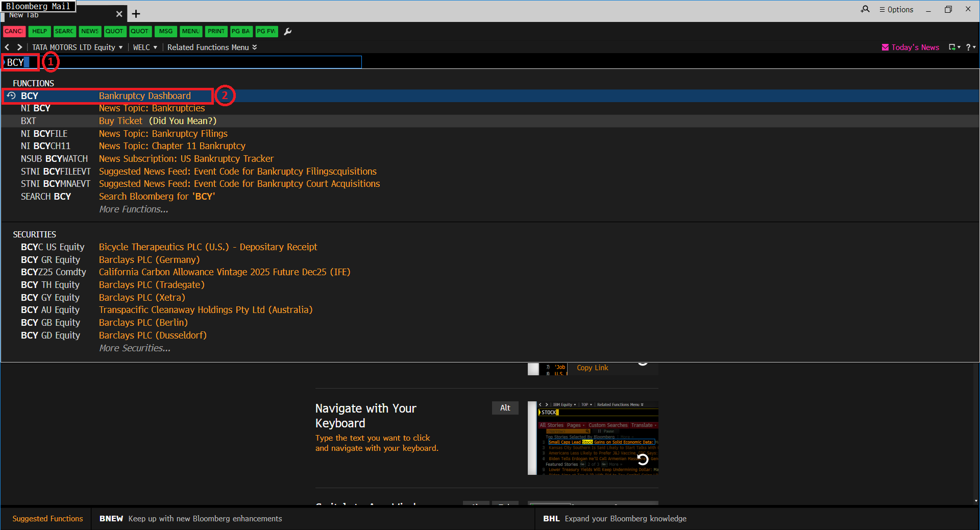Select BCY GD Equity Barclays Dusseldorf
The image size is (980, 530).
(x=490, y=335)
